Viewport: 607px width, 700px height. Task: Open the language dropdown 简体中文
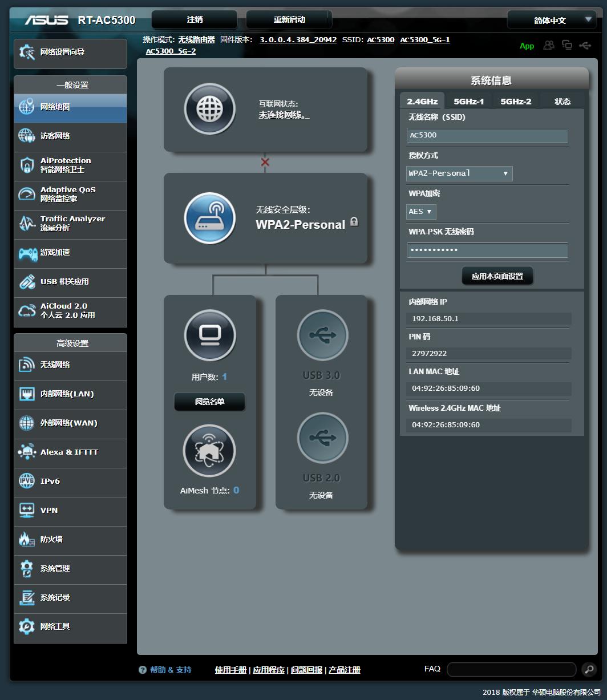pos(551,20)
